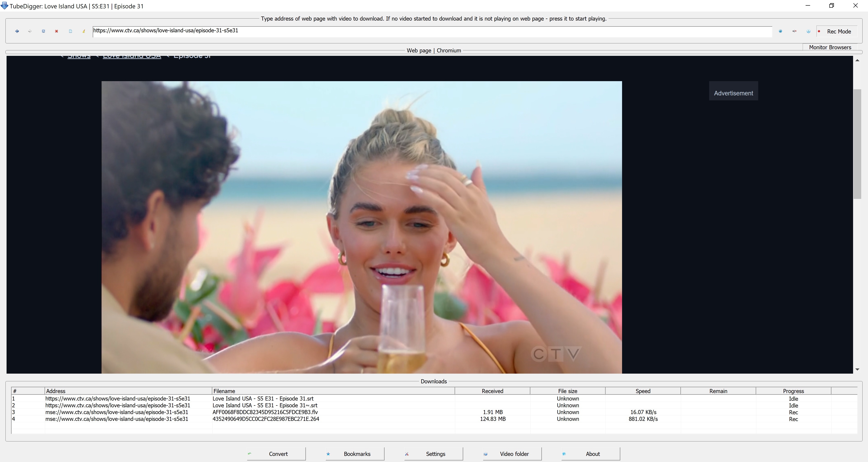Click the Monitor Browsers button
868x462 pixels.
click(830, 47)
